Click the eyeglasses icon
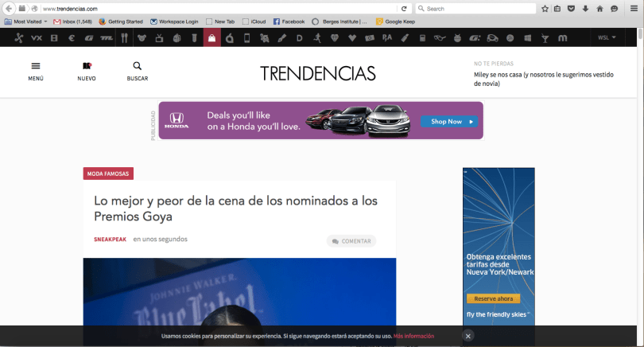Viewport: 644px width, 347px height. 440,38
